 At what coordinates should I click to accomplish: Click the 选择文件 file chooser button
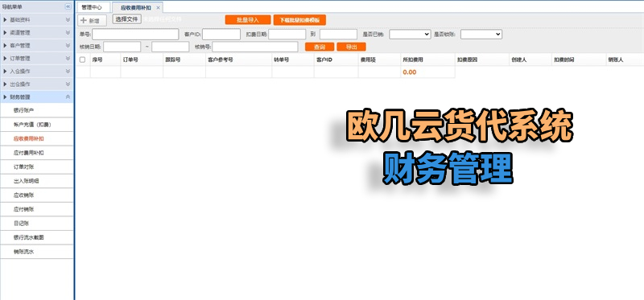(127, 18)
